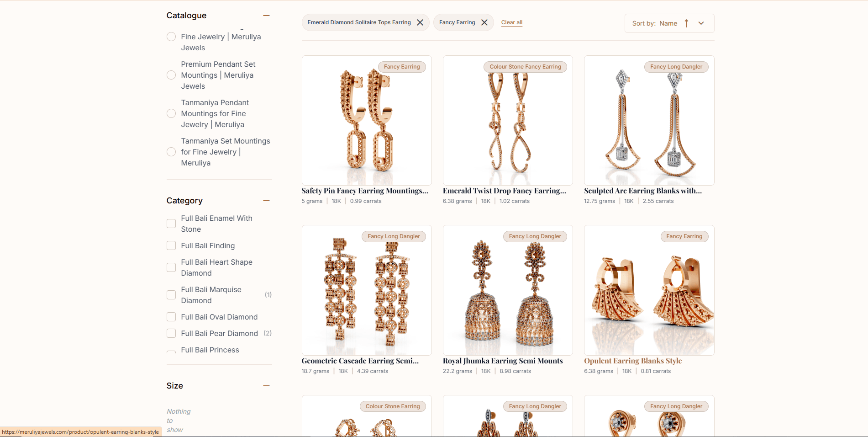Open Sculpted Arc Earring Blanks title
Viewport: 868px width, 437px height.
point(643,191)
